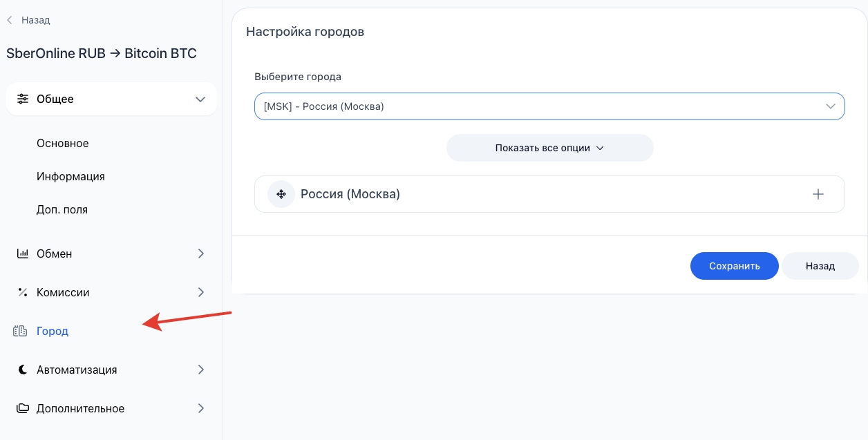Collapse the Общее section chevron
Screen dimensions: 868x440
pyautogui.click(x=200, y=99)
